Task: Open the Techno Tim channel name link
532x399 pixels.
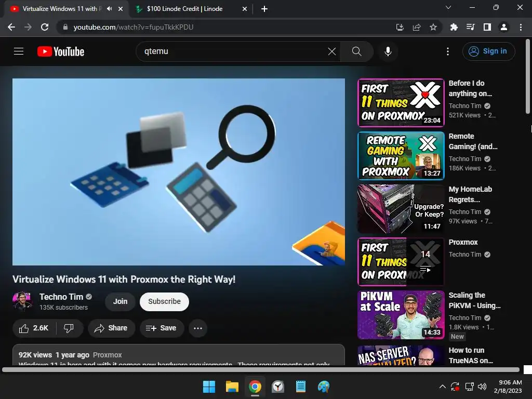Action: tap(61, 297)
